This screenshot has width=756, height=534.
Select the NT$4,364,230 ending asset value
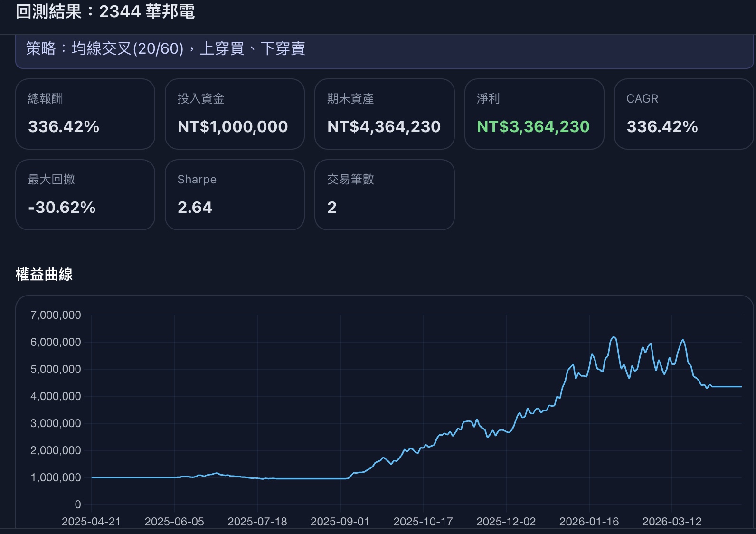click(384, 126)
